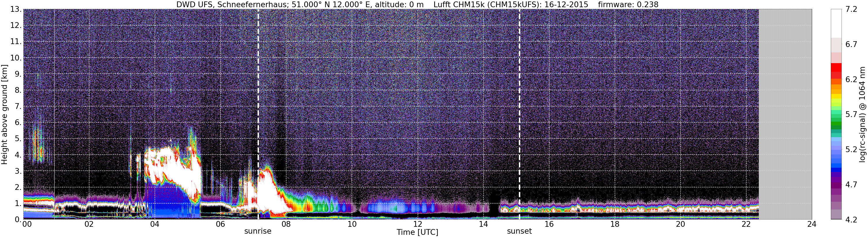Click the y-axis tick label '4.'
Image resolution: width=868 pixels, height=238 pixels.
(x=18, y=155)
